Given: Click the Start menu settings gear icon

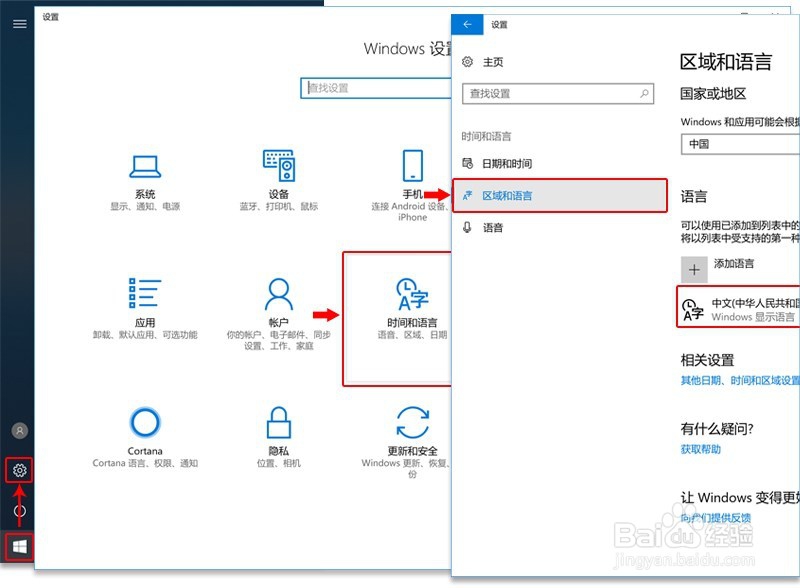Looking at the screenshot, I should [19, 470].
